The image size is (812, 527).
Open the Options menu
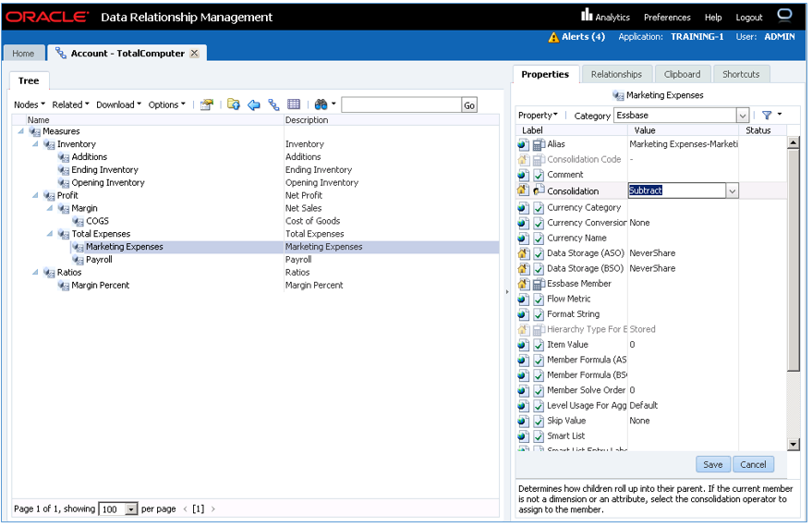[167, 104]
